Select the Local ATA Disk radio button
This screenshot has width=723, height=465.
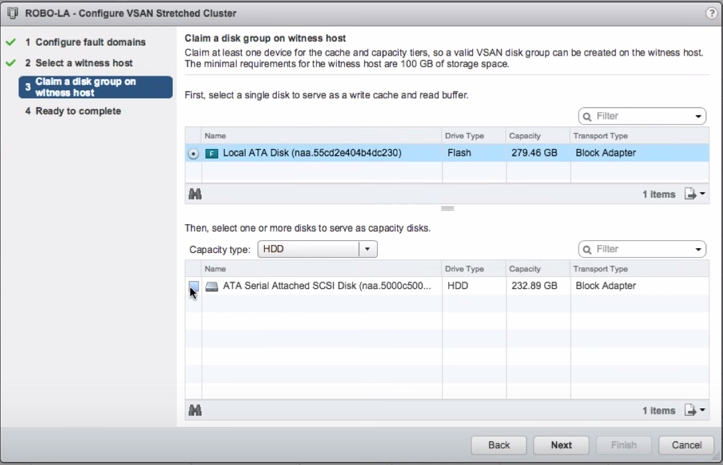pyautogui.click(x=193, y=154)
